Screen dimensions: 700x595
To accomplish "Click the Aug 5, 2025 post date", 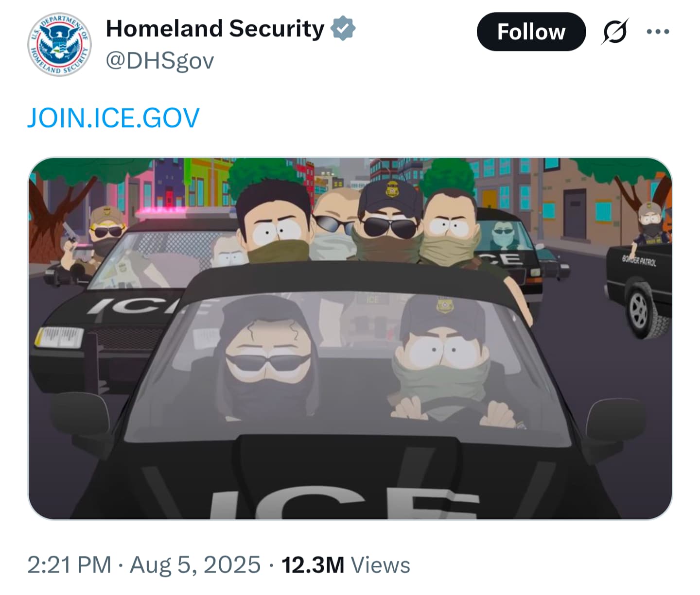I will pos(195,565).
